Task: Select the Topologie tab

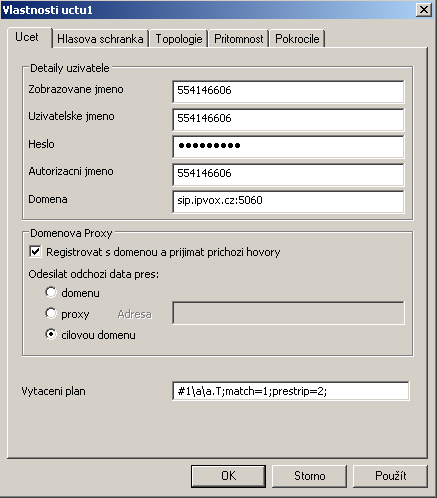Action: point(179,39)
